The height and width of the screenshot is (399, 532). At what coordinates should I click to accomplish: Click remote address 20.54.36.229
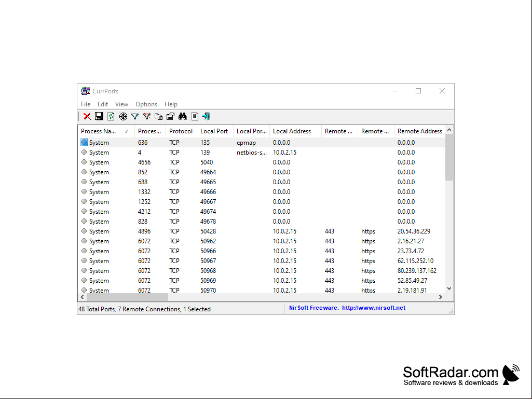414,231
